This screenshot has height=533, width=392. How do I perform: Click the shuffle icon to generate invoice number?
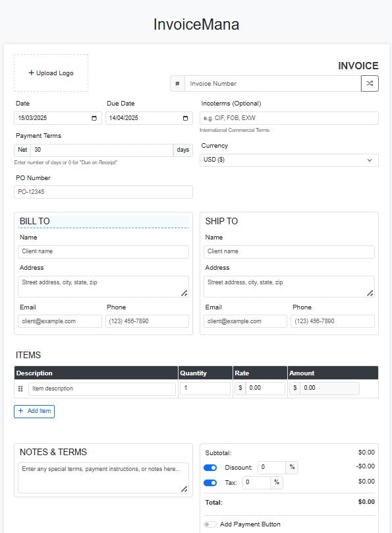click(x=370, y=84)
